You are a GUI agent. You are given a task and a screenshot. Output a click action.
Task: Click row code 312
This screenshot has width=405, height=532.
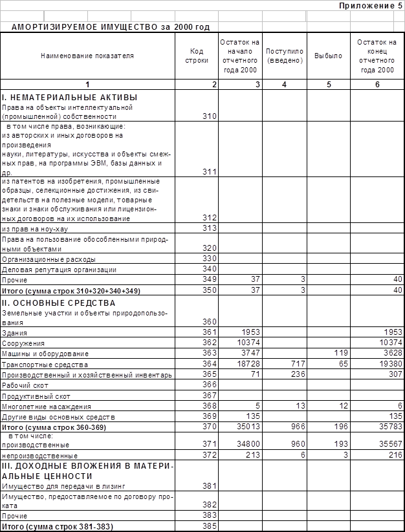[x=210, y=217]
